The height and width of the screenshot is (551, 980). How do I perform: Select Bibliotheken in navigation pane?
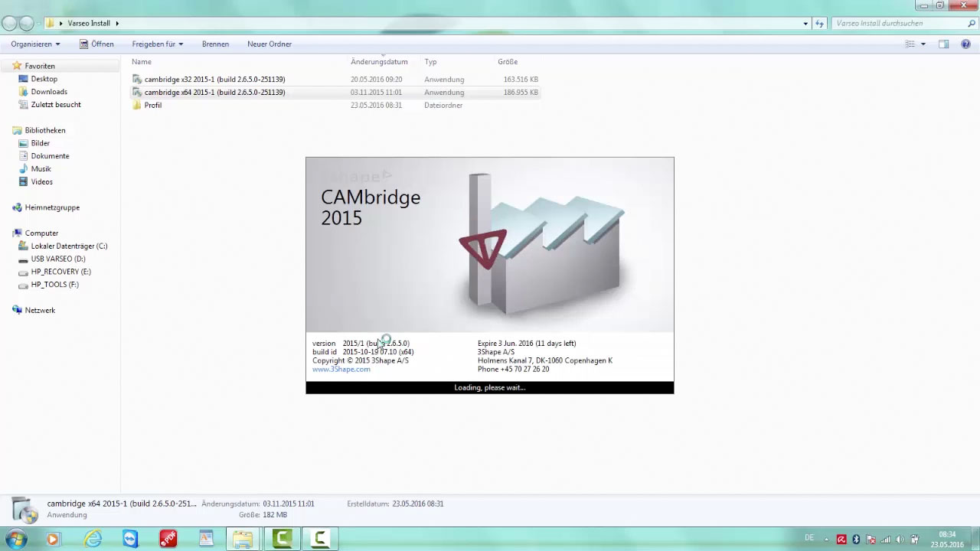pos(45,131)
